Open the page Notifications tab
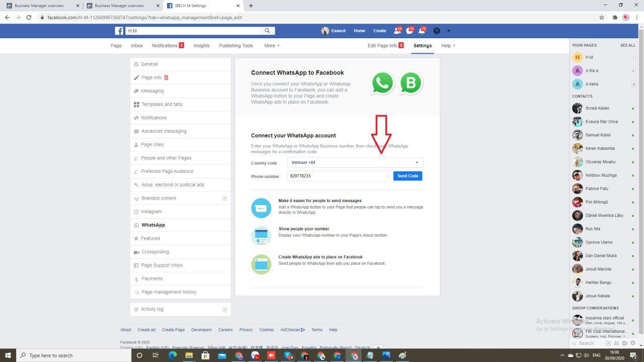 (x=168, y=46)
